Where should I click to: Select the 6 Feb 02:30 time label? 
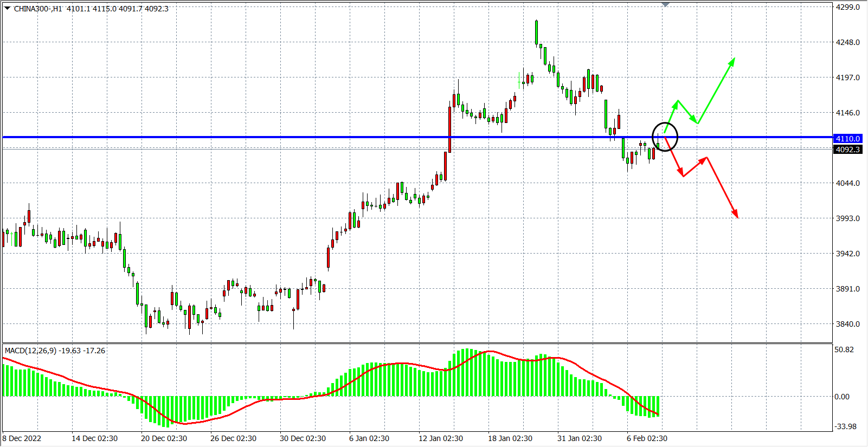point(647,438)
